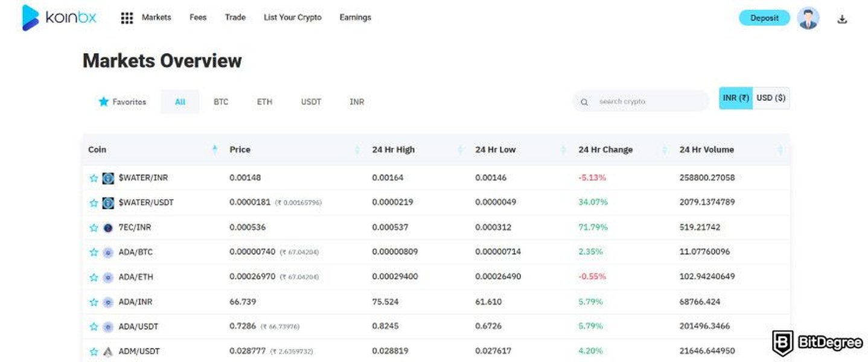Show the Favorites tab
This screenshot has height=362, width=868.
coord(123,102)
